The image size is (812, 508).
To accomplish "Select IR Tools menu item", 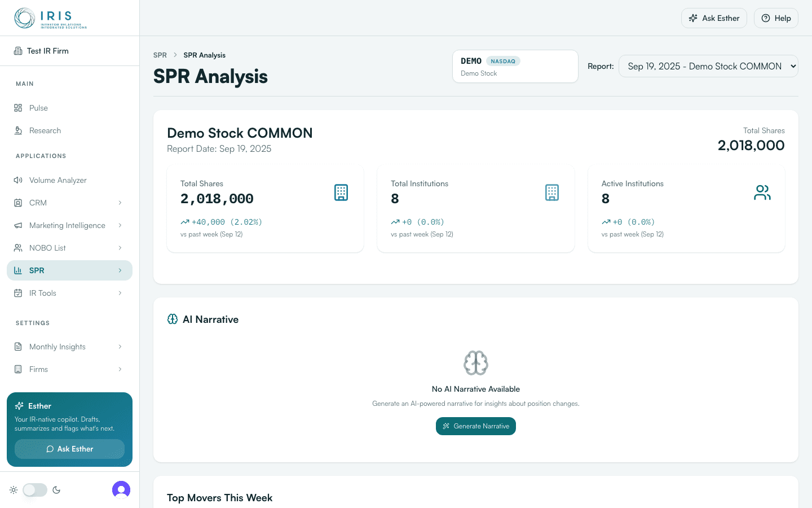I will (69, 293).
